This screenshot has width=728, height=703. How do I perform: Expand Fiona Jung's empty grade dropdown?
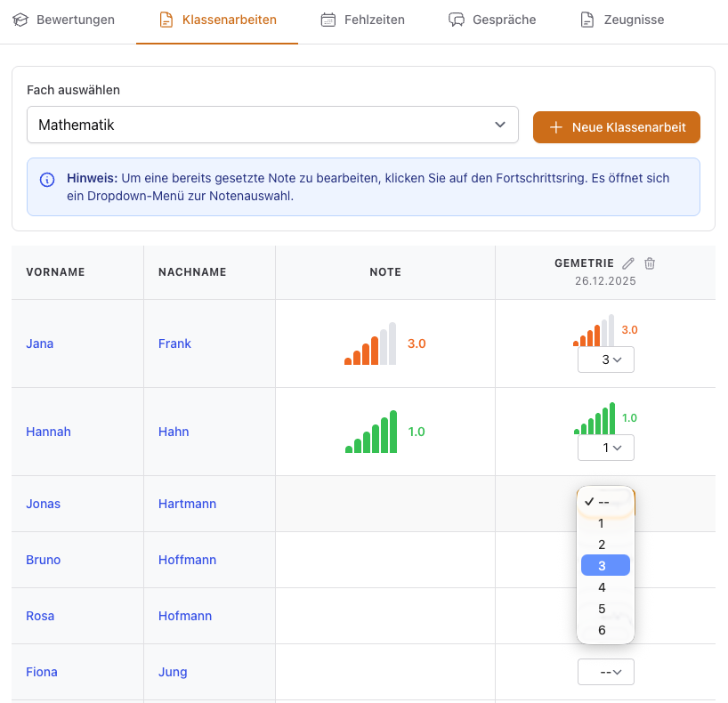pyautogui.click(x=605, y=672)
